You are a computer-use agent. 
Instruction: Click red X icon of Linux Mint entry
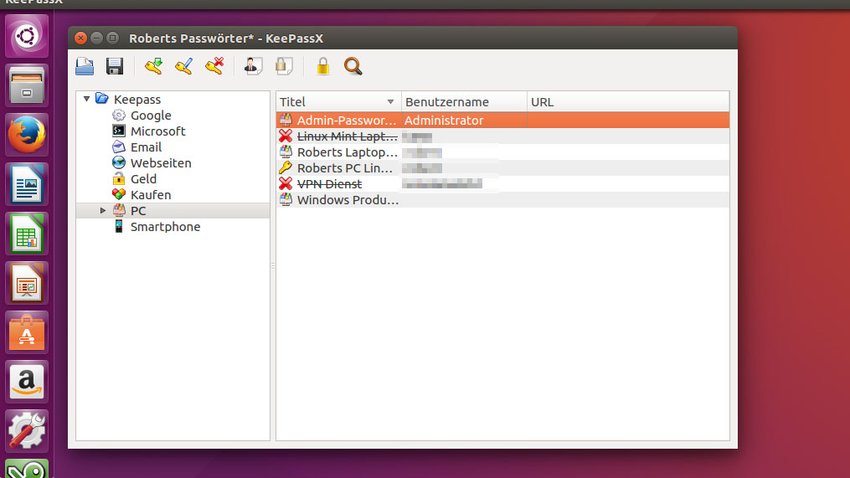pyautogui.click(x=286, y=136)
